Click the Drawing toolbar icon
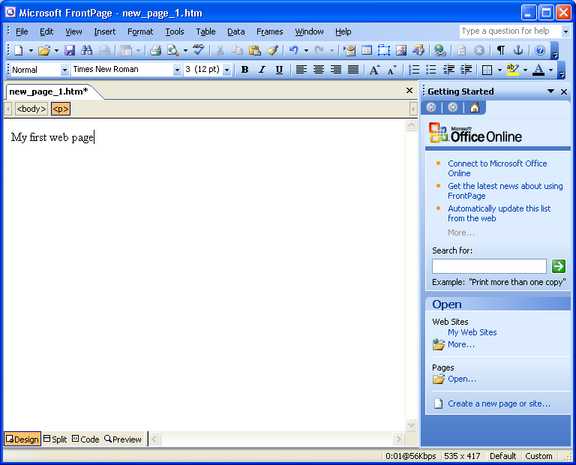The image size is (576, 465). (x=418, y=50)
